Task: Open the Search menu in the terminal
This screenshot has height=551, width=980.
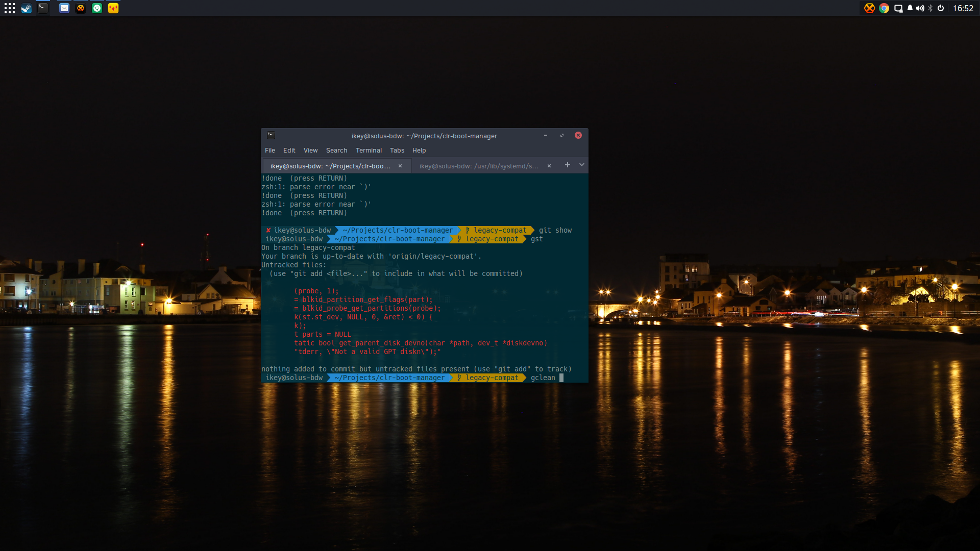Action: tap(337, 151)
